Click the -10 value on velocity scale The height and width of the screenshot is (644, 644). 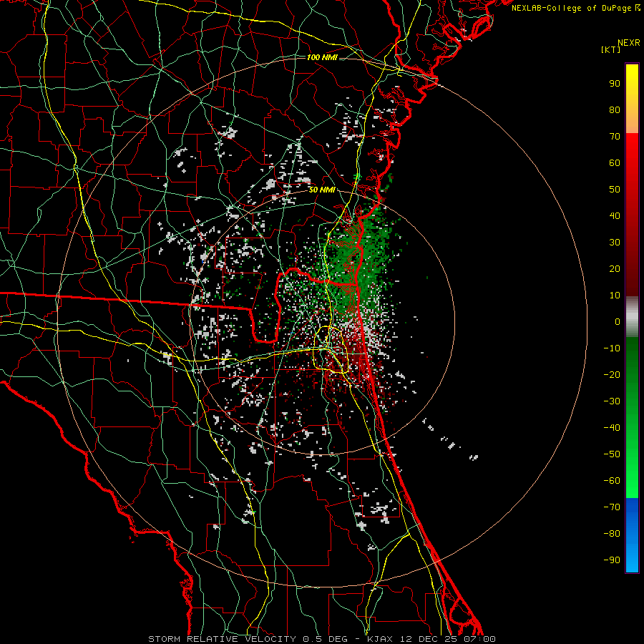click(x=612, y=348)
